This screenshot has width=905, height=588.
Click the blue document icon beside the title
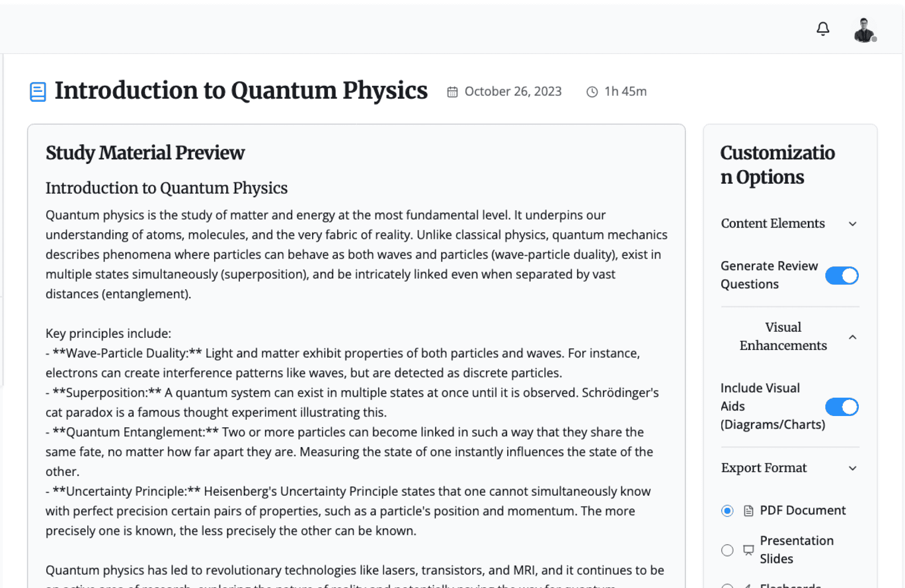click(38, 91)
